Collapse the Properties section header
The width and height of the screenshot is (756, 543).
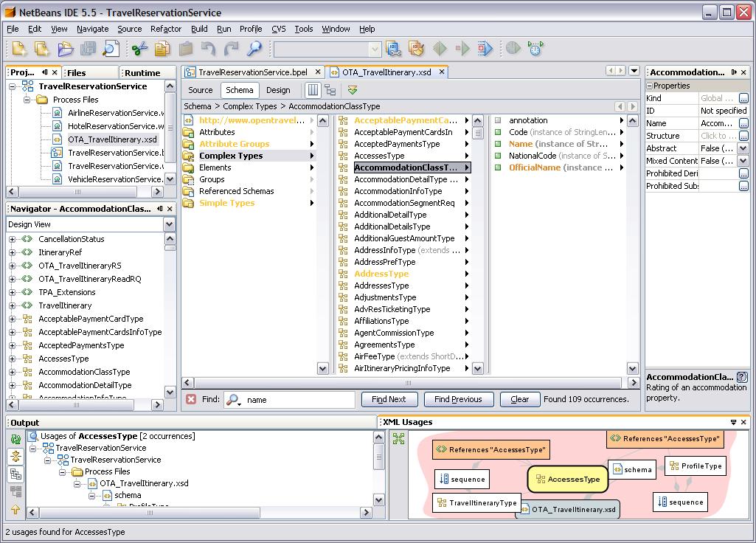click(x=650, y=86)
